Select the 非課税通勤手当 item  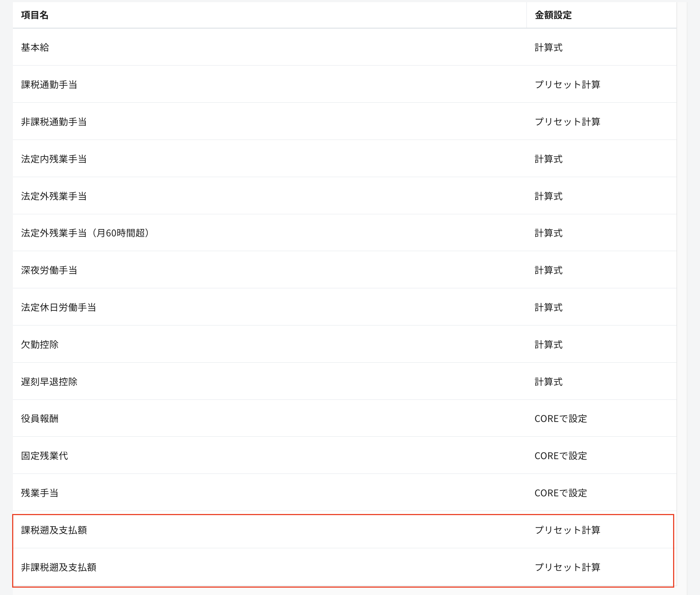54,122
